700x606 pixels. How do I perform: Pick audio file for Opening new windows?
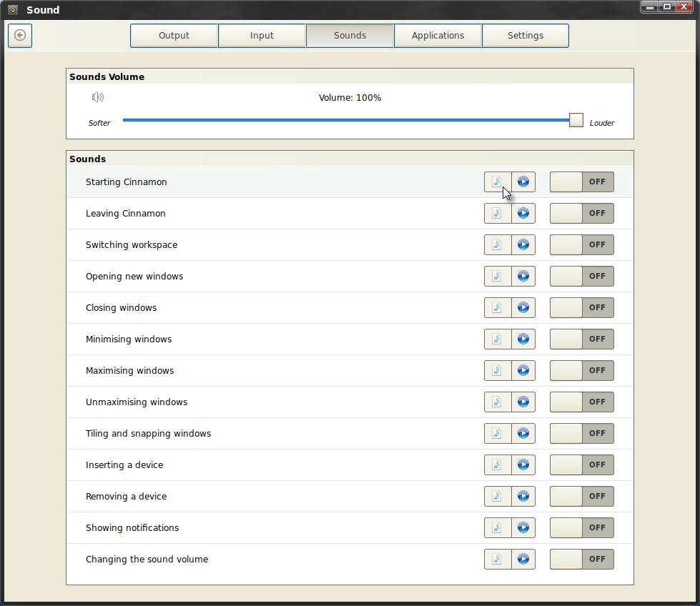[x=497, y=276]
